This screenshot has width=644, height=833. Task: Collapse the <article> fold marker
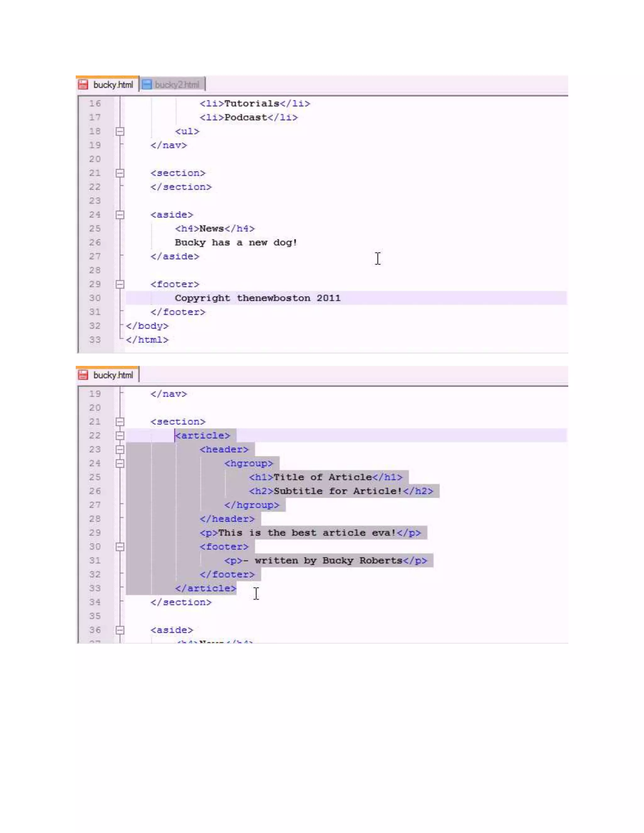point(120,436)
